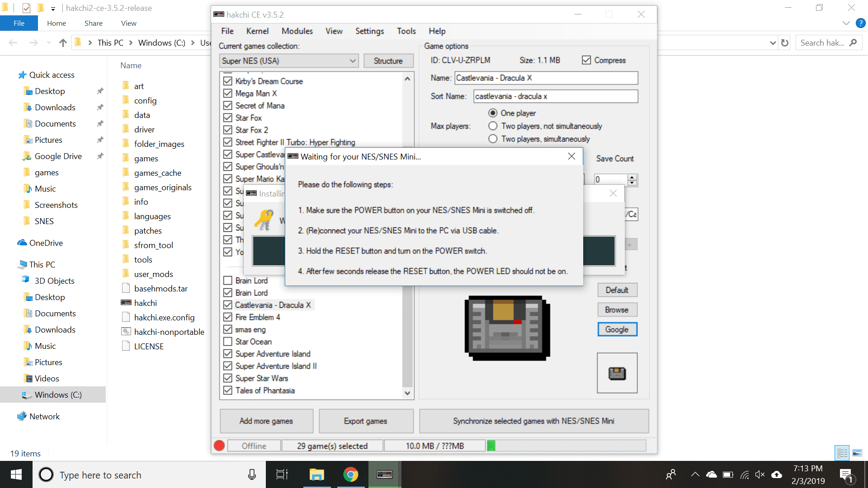The image size is (868, 488).
Task: Click the game Name input field
Action: (x=546, y=78)
